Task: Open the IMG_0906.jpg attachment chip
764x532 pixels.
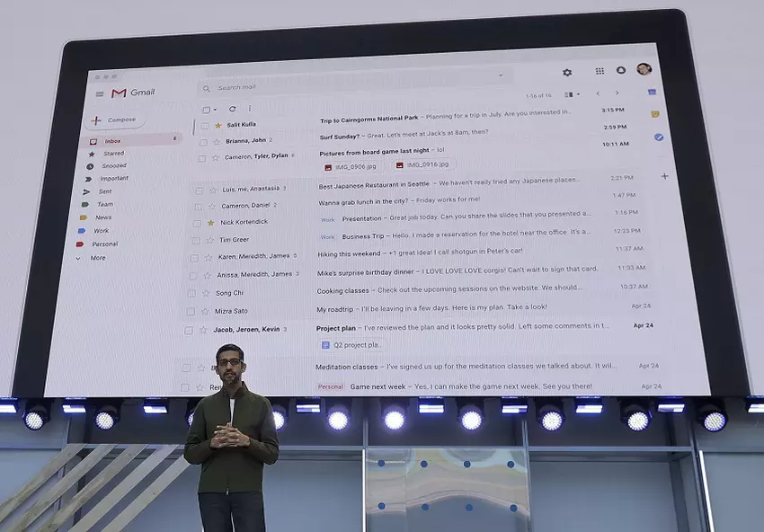Action: click(351, 167)
